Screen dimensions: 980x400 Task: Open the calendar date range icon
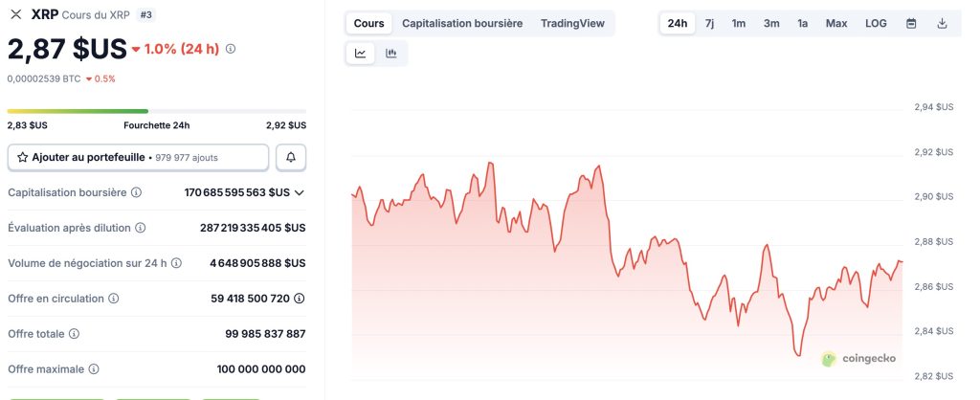point(911,23)
